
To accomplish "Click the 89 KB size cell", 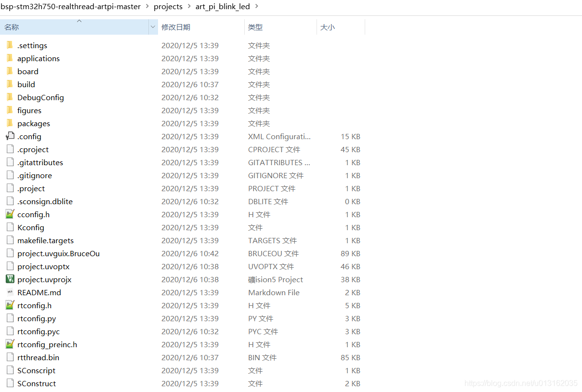I will tap(350, 253).
